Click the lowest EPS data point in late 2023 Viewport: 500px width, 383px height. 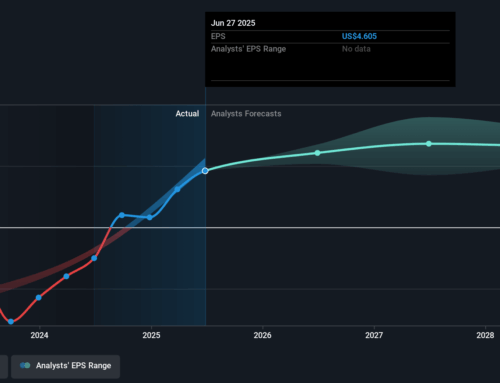(11, 321)
